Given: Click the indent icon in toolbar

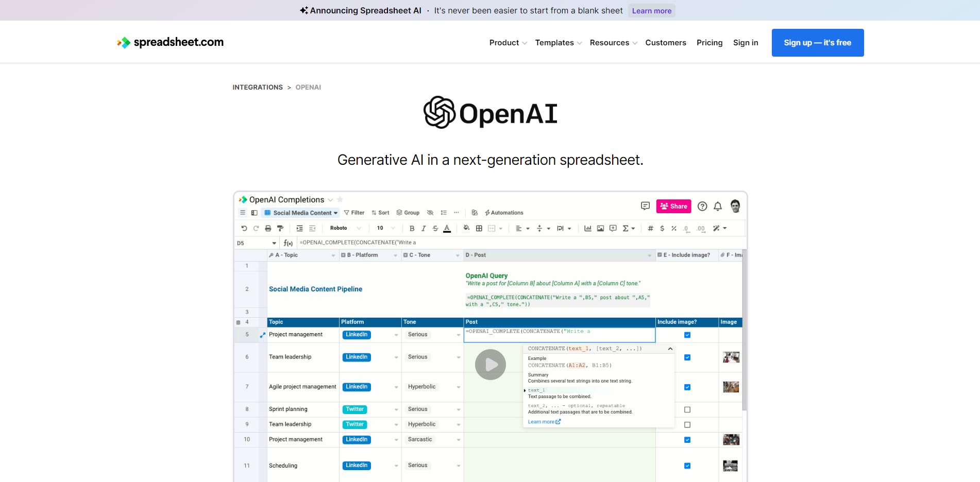Looking at the screenshot, I should 300,228.
